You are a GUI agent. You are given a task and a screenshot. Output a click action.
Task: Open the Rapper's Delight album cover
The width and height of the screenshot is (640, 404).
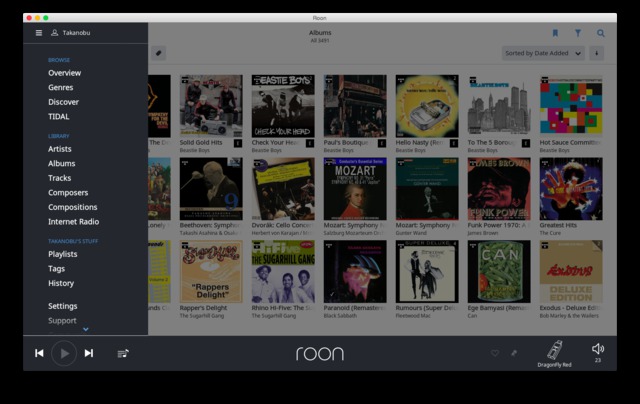click(211, 271)
